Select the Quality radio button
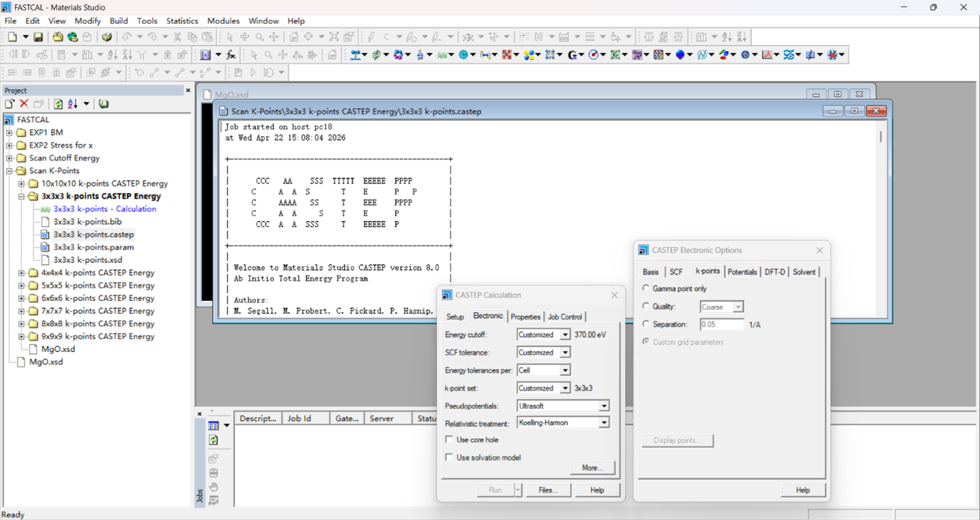 646,306
